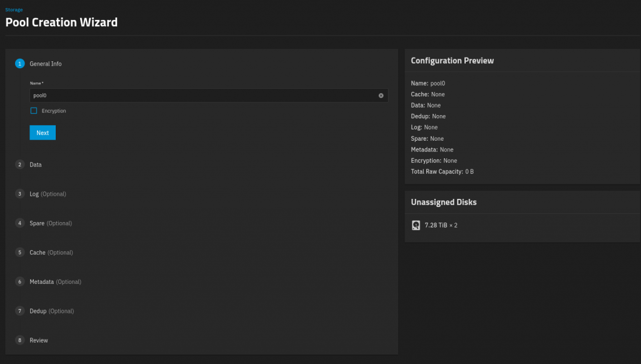Follow the Storage breadcrumb link
The height and width of the screenshot is (364, 641).
[13, 10]
